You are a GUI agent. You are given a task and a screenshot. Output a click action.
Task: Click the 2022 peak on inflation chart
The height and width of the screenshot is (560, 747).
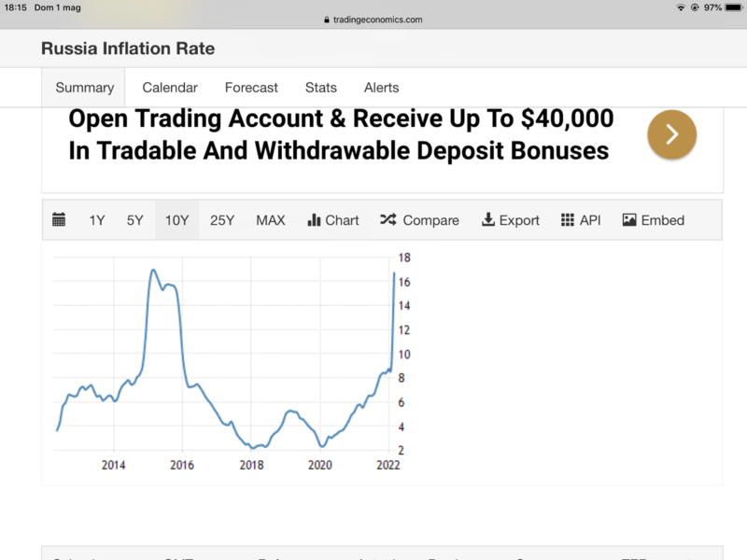tap(394, 273)
